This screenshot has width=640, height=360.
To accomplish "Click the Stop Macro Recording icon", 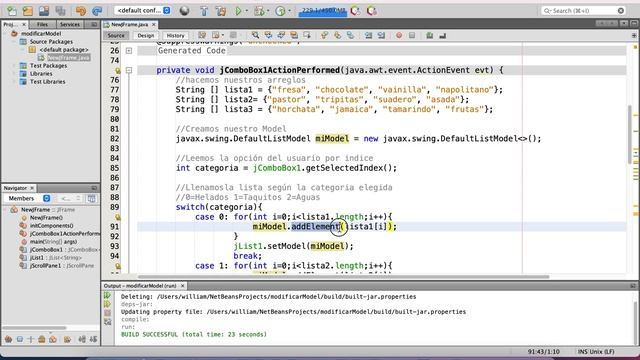I will point(412,36).
